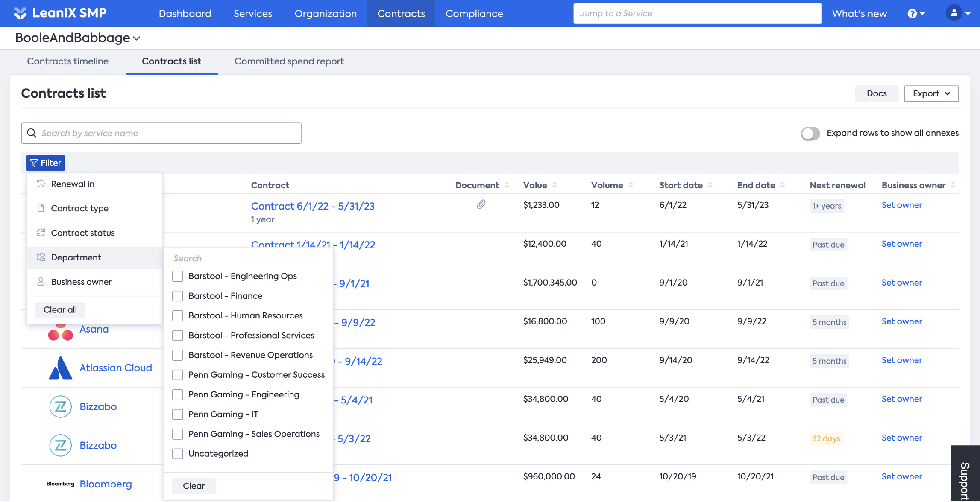Click the Clear all filters button
The width and height of the screenshot is (980, 502).
pyautogui.click(x=60, y=310)
